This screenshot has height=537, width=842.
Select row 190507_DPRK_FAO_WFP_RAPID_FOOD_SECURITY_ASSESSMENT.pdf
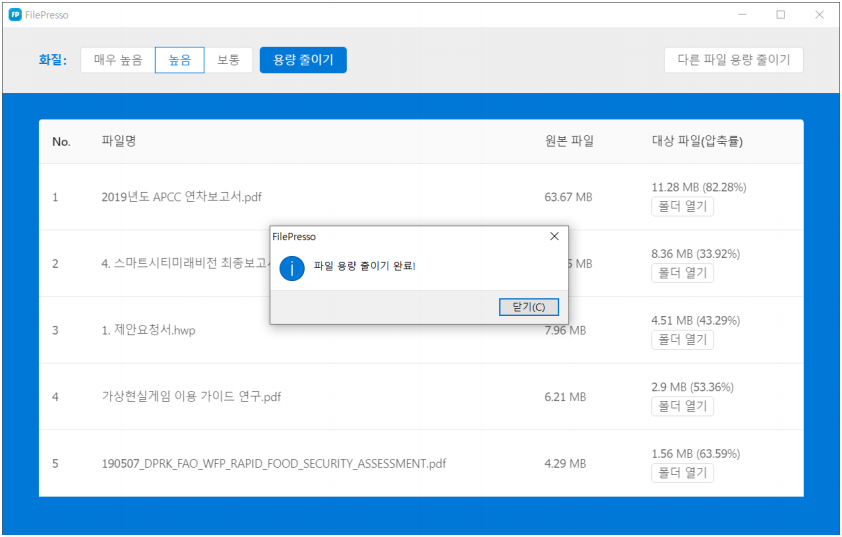tap(274, 464)
